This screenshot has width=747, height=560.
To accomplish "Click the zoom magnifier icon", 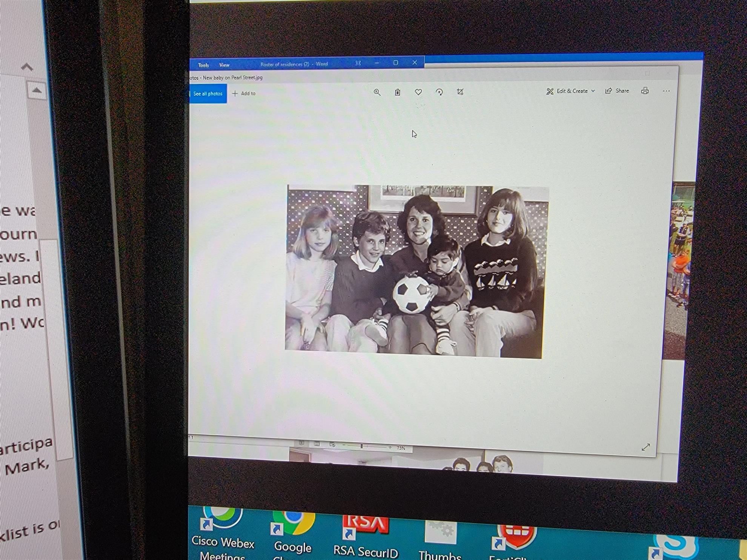I will click(x=377, y=92).
